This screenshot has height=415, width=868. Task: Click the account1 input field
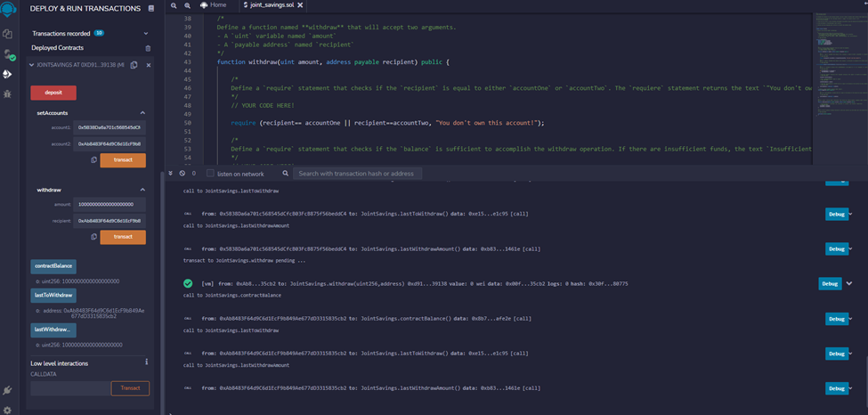[110, 127]
